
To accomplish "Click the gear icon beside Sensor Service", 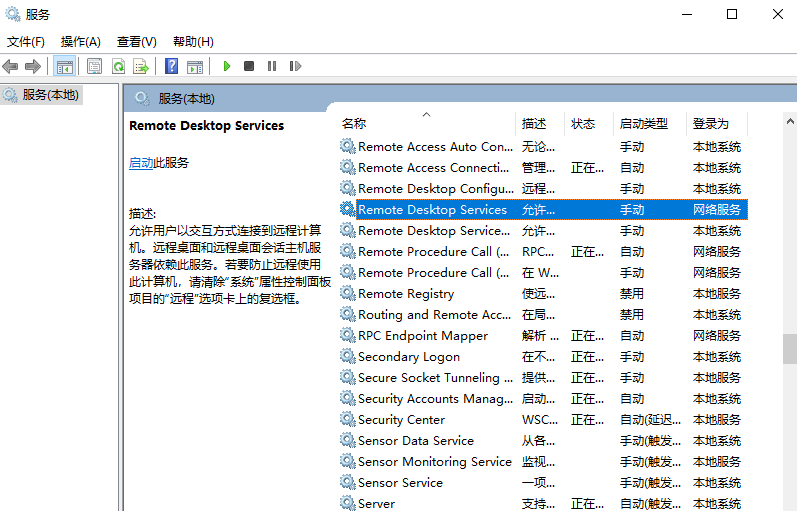I will click(x=348, y=483).
